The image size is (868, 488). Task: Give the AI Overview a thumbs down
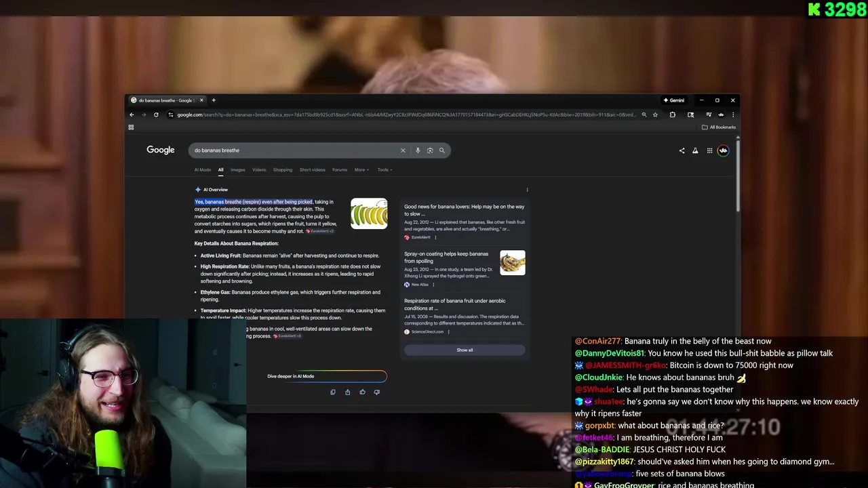(x=377, y=392)
